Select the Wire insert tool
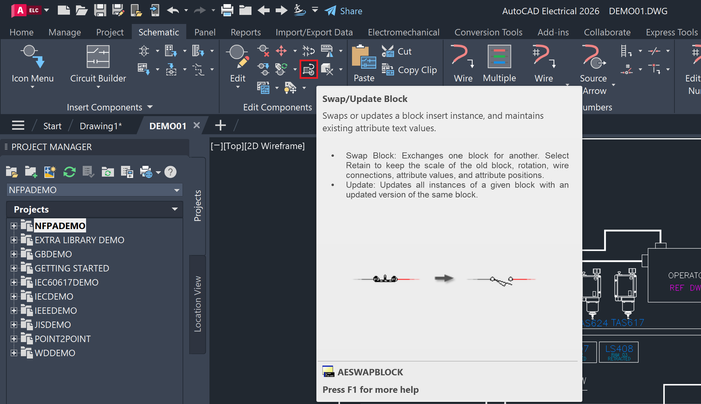Image resolution: width=701 pixels, height=404 pixels. point(463,63)
